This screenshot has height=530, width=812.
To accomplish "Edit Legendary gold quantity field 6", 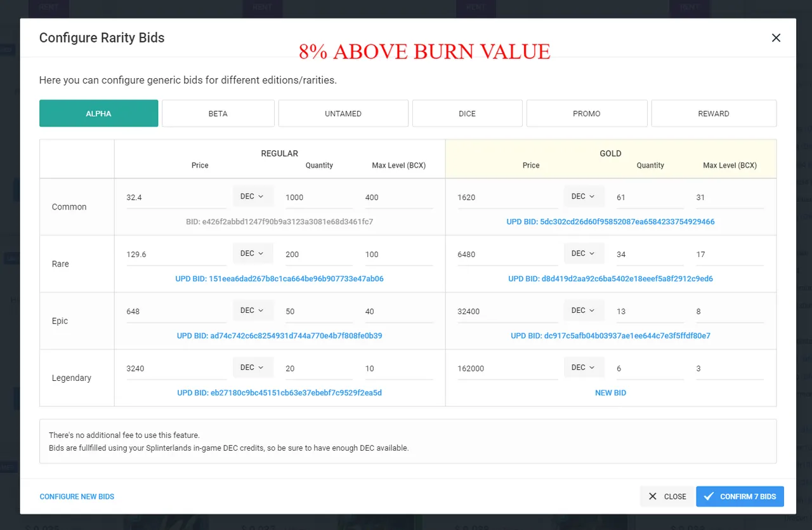I will pos(650,369).
